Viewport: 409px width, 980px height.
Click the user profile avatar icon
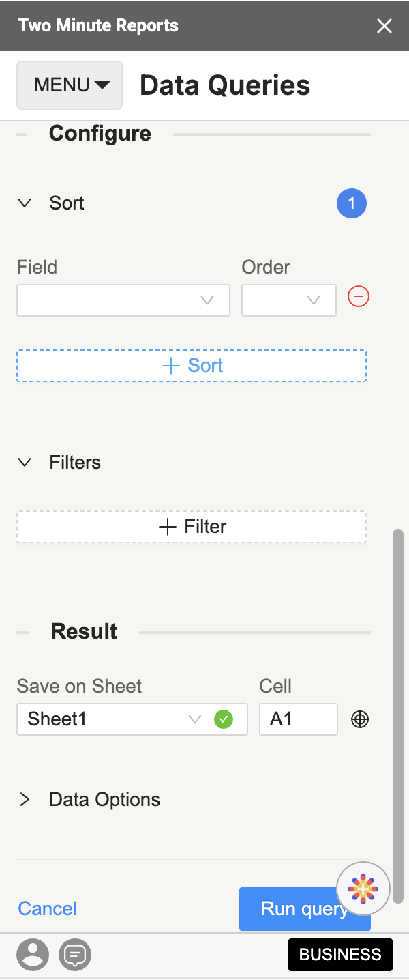click(33, 955)
